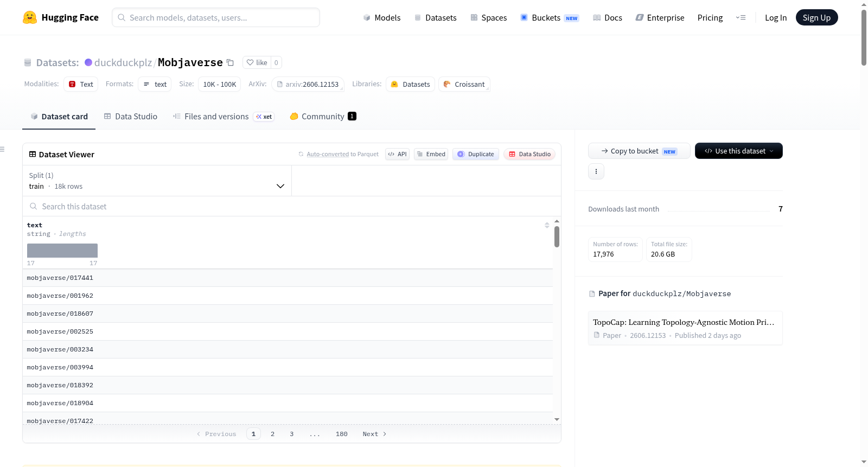Open the arxiv:2606.12153 tag
Image resolution: width=868 pixels, height=467 pixels.
point(308,84)
